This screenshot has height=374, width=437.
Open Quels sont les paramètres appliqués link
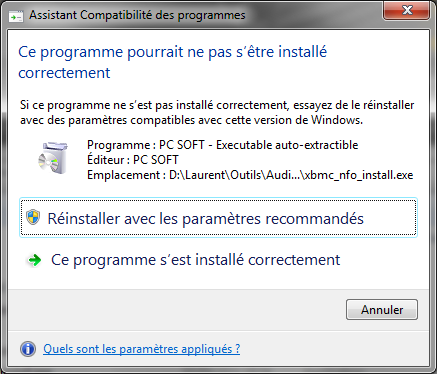click(142, 349)
